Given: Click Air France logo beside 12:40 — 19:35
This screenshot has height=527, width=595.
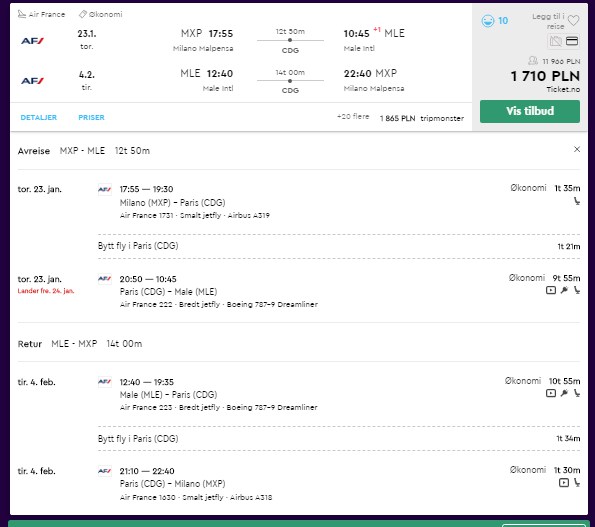Looking at the screenshot, I should point(104,382).
